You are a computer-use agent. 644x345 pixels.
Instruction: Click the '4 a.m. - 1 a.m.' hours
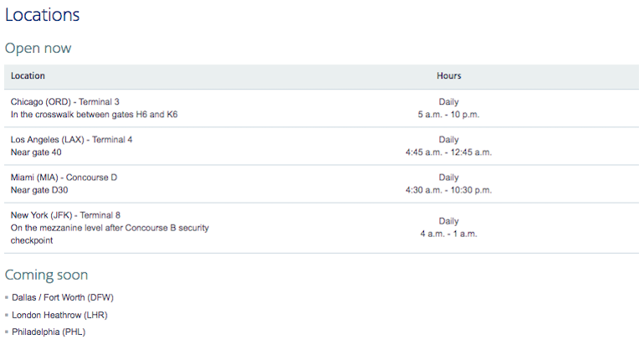(448, 234)
